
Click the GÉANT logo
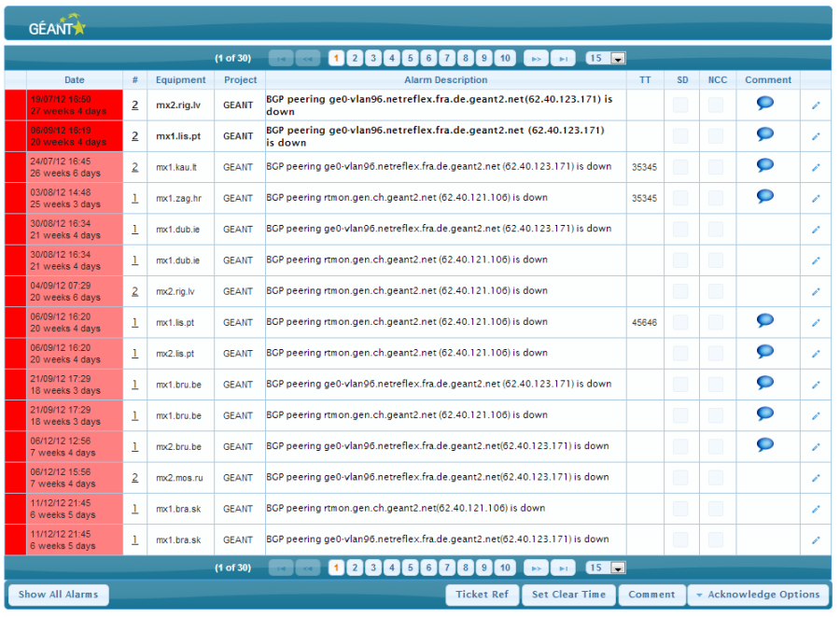tap(57, 25)
